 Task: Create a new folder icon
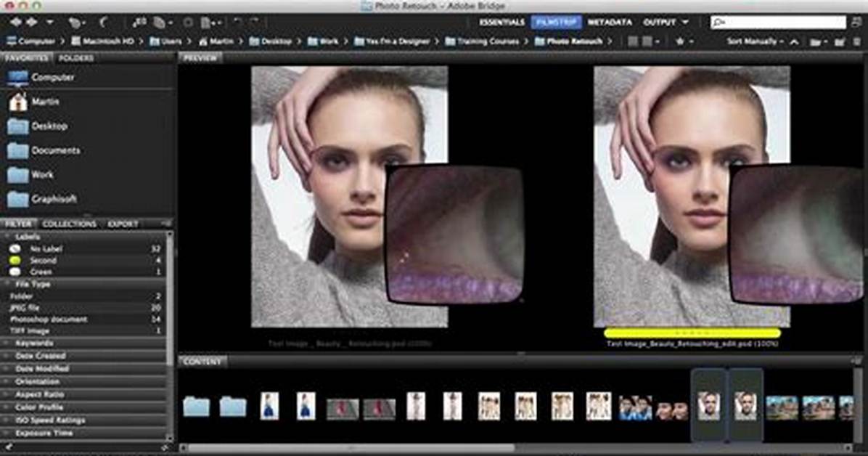point(840,41)
